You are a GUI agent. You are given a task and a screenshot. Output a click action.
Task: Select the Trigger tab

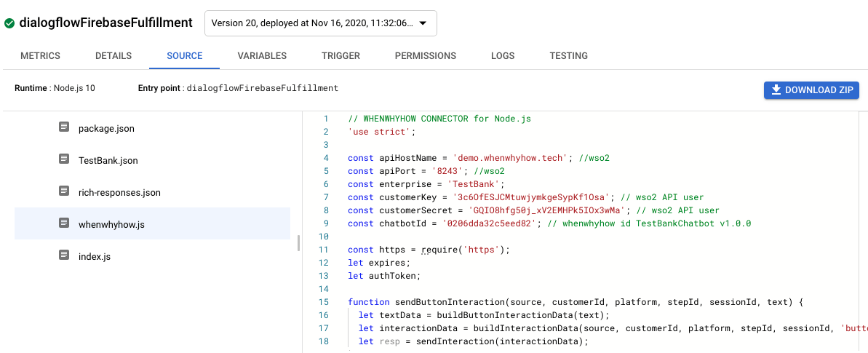[341, 56]
